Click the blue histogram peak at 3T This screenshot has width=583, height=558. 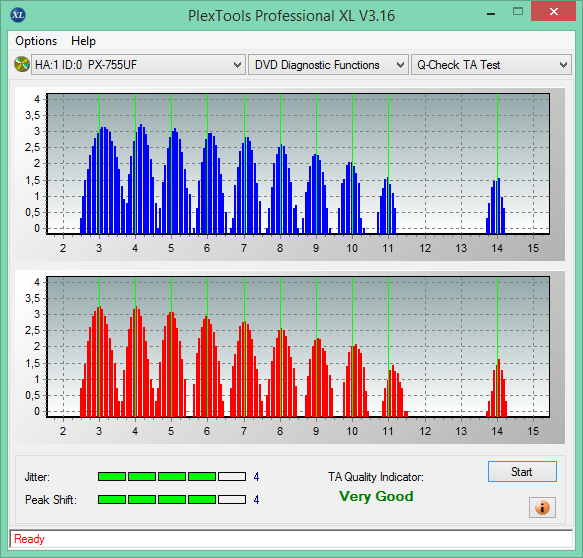pyautogui.click(x=104, y=180)
